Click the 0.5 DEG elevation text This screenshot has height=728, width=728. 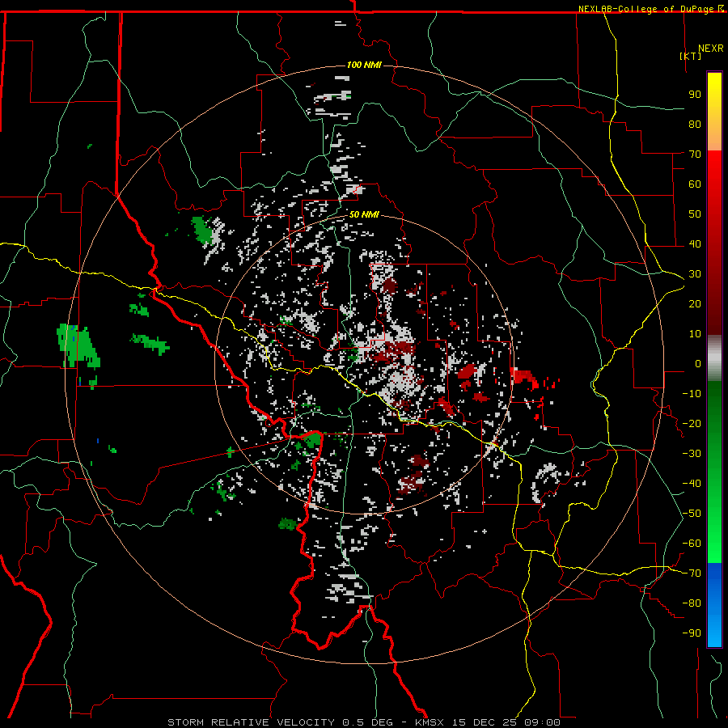point(367,722)
